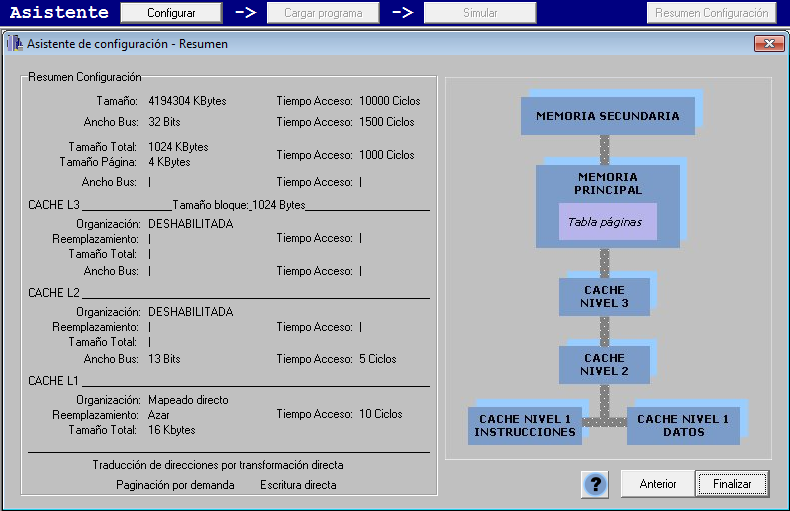This screenshot has height=511, width=790.
Task: Click the Asistente title in the top bar
Action: coord(59,12)
